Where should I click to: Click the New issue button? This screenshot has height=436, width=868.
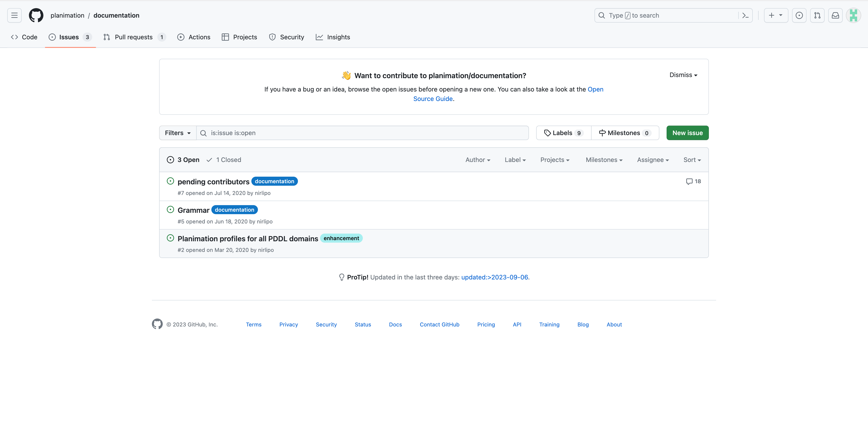pyautogui.click(x=687, y=132)
